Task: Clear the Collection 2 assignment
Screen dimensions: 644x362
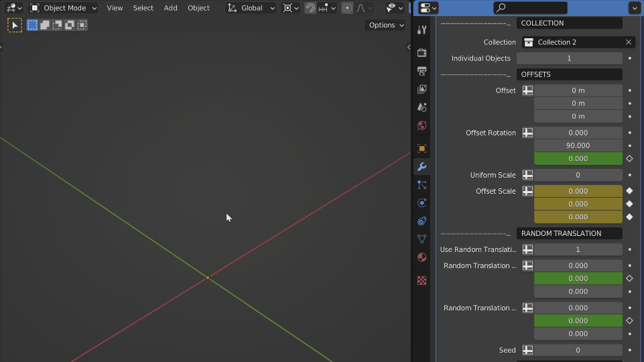Action: pyautogui.click(x=629, y=42)
